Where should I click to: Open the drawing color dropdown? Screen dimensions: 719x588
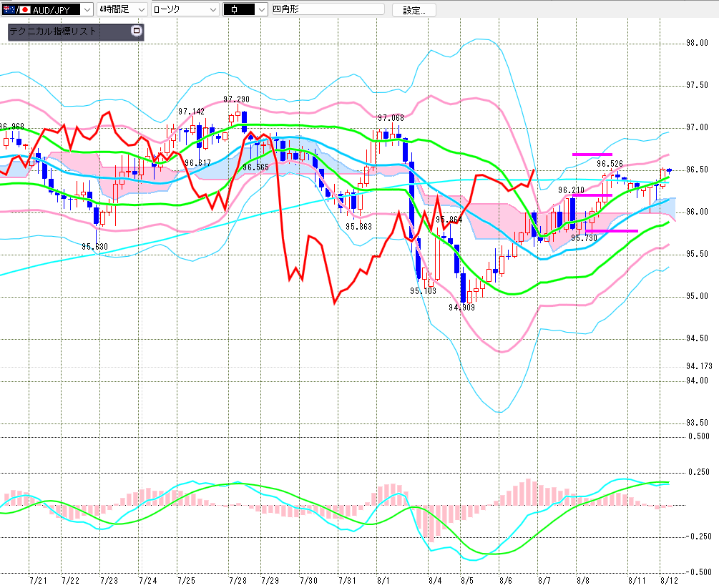coord(261,9)
